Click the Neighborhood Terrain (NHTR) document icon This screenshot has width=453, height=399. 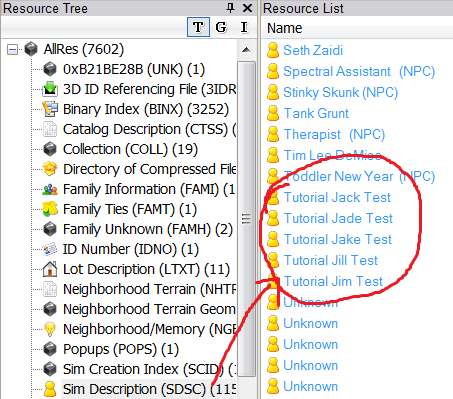click(50, 289)
